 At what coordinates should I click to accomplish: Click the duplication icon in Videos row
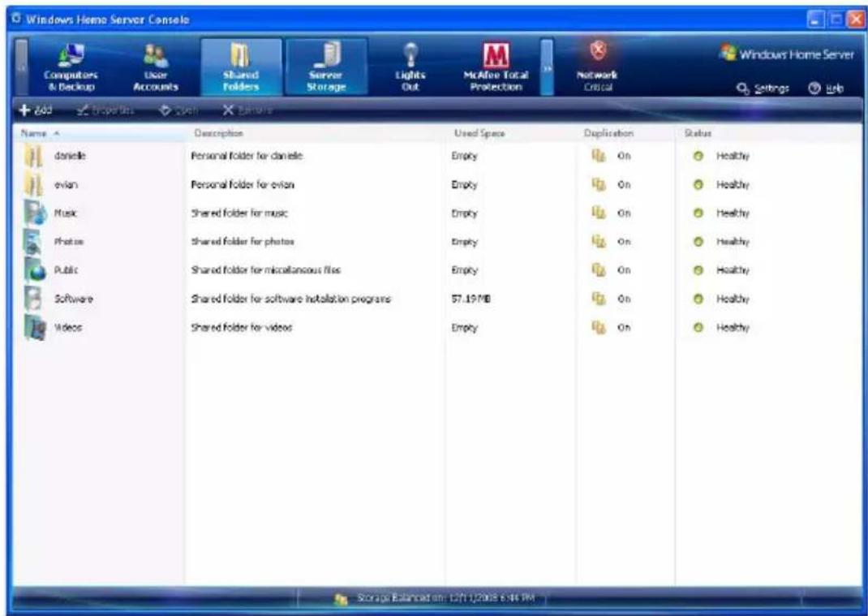coord(599,327)
